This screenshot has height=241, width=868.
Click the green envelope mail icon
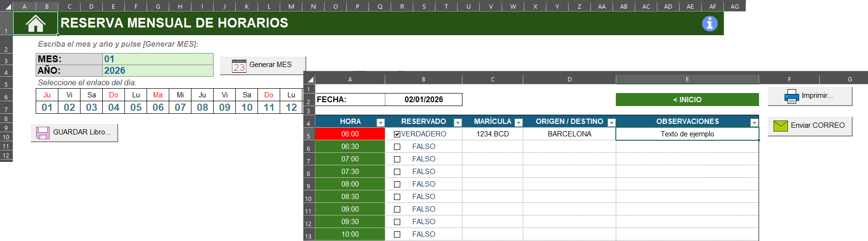click(x=780, y=126)
